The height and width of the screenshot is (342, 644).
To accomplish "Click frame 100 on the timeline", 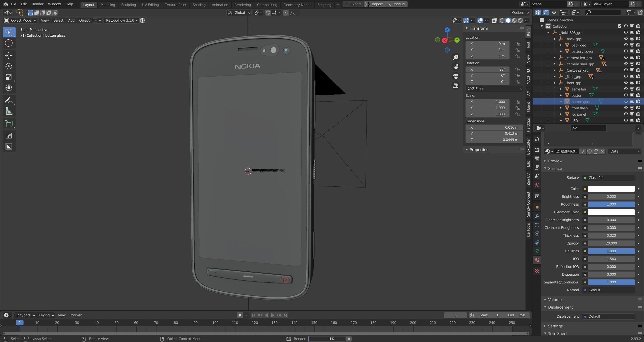I will coord(215,323).
